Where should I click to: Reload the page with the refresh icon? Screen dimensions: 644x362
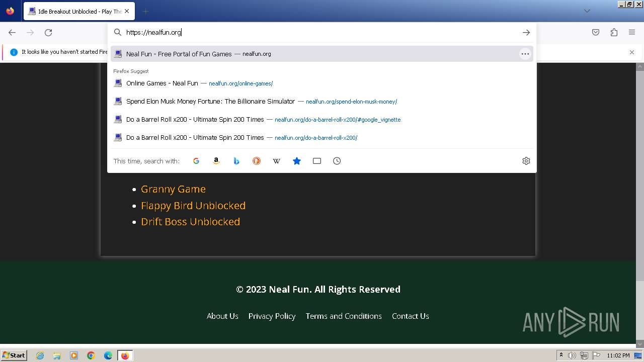pos(48,32)
